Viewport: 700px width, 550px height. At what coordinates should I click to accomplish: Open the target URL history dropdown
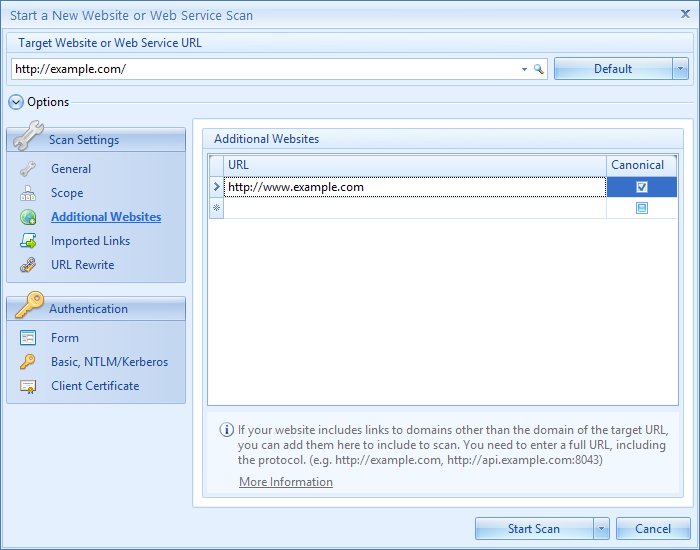tap(524, 69)
